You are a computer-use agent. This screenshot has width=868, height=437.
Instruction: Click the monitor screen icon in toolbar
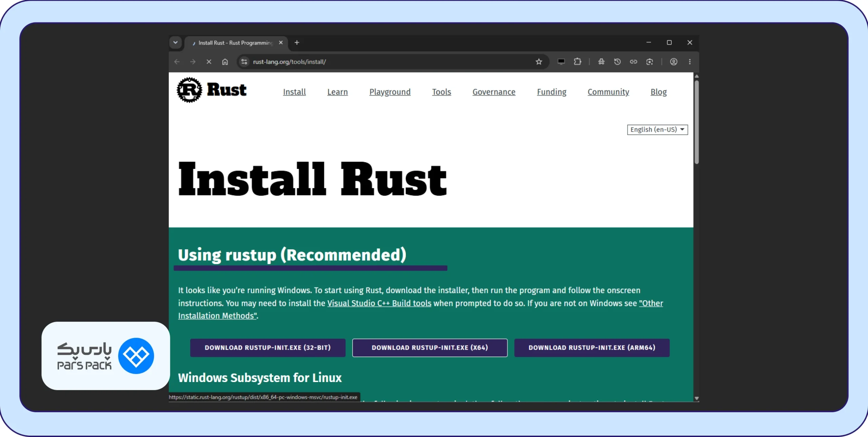point(561,62)
